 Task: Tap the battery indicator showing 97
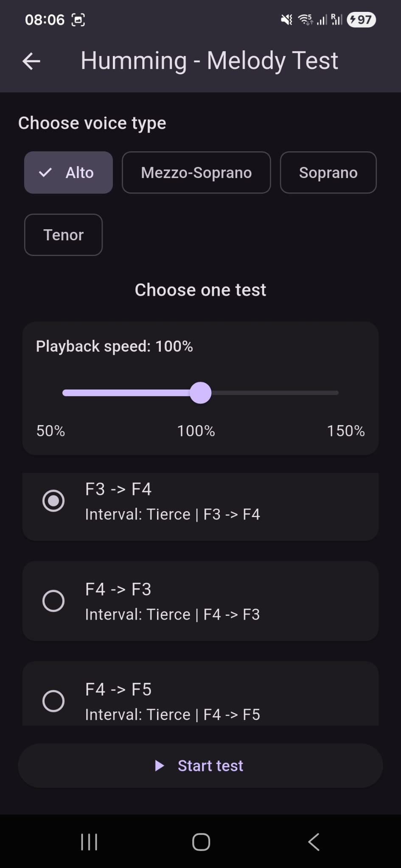(x=360, y=19)
